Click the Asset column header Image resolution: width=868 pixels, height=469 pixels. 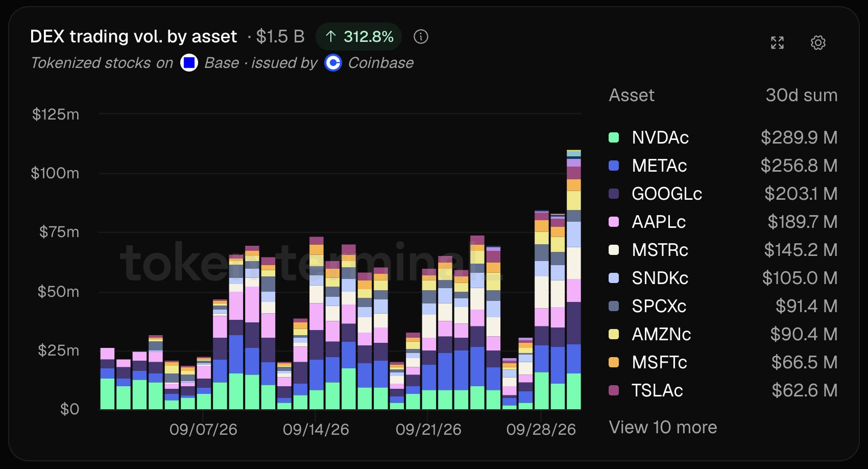point(632,95)
